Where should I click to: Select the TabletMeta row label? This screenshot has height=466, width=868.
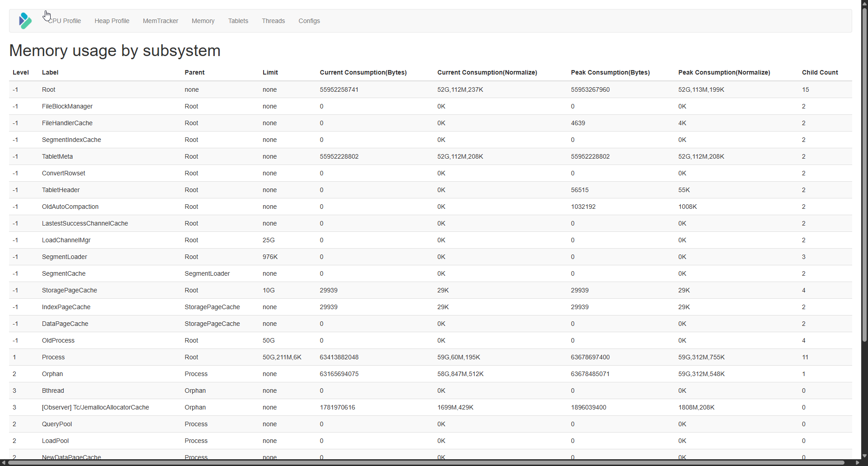pyautogui.click(x=57, y=156)
